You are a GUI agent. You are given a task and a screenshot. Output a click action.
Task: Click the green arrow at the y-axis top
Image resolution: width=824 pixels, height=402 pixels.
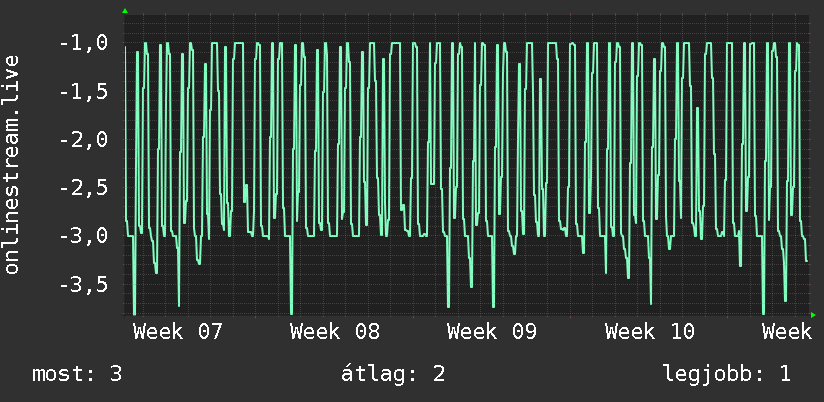[125, 11]
